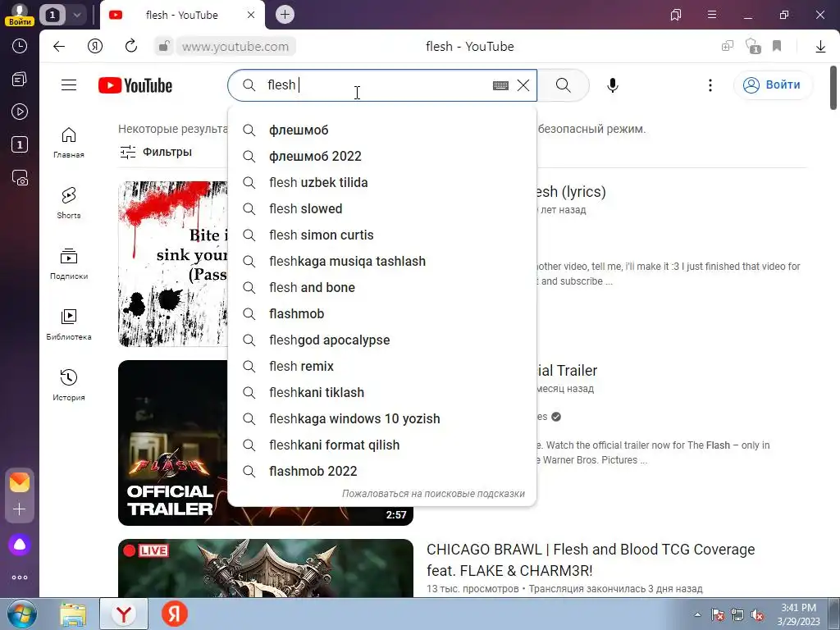Open the bookmarks collection icon in title bar
This screenshot has width=840, height=630.
[x=676, y=15]
